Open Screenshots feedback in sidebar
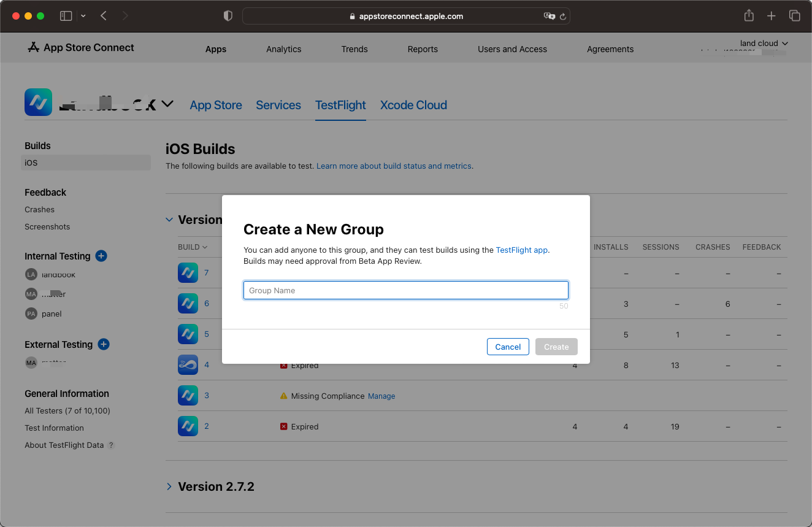 coord(47,226)
